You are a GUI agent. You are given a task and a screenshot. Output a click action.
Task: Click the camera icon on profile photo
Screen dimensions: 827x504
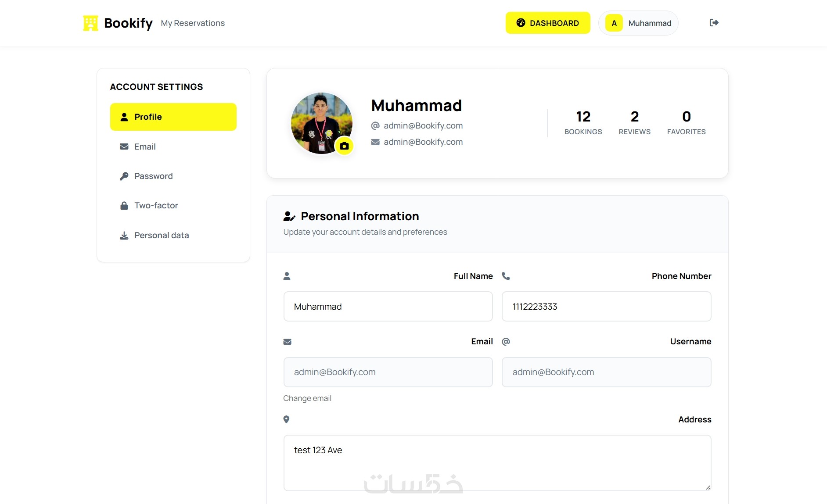tap(344, 146)
